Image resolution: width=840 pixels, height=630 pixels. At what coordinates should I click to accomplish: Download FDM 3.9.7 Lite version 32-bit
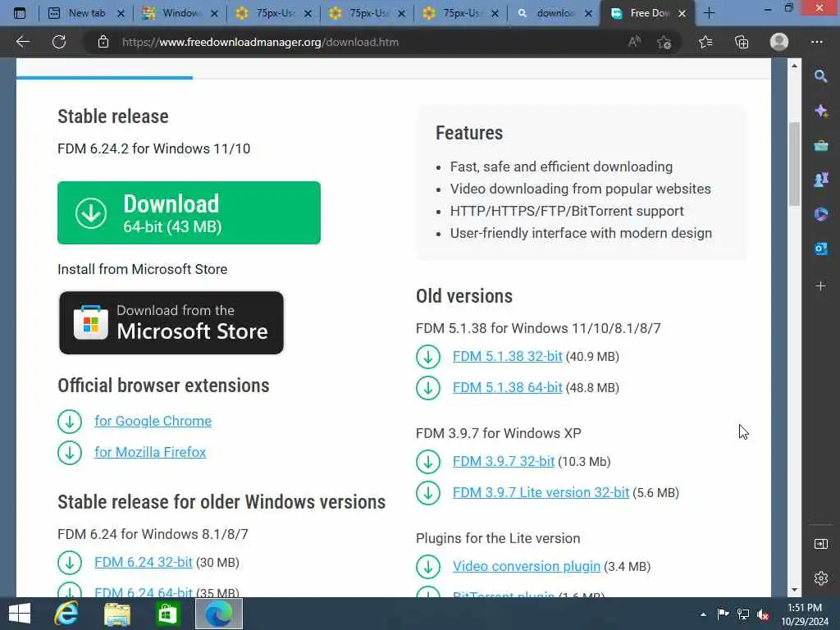541,492
